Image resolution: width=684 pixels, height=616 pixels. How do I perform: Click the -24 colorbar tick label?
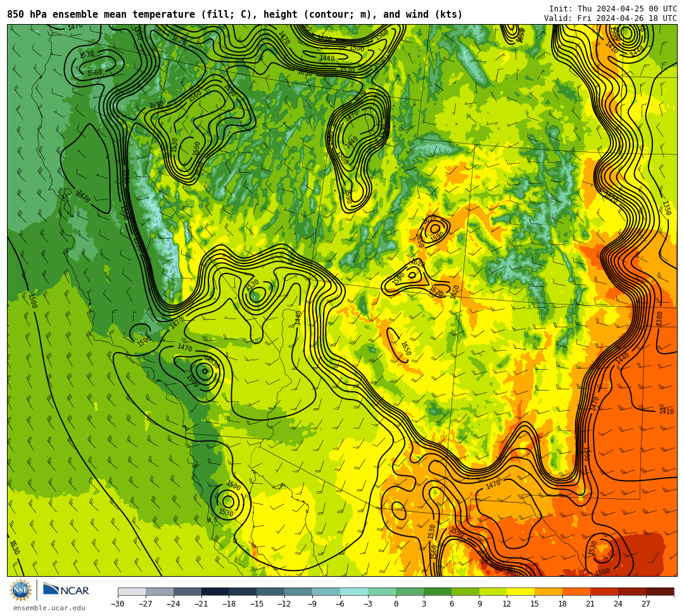click(x=174, y=604)
